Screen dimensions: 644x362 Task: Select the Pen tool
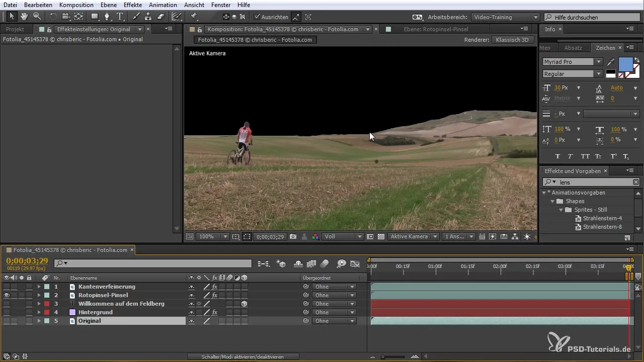[x=107, y=17]
